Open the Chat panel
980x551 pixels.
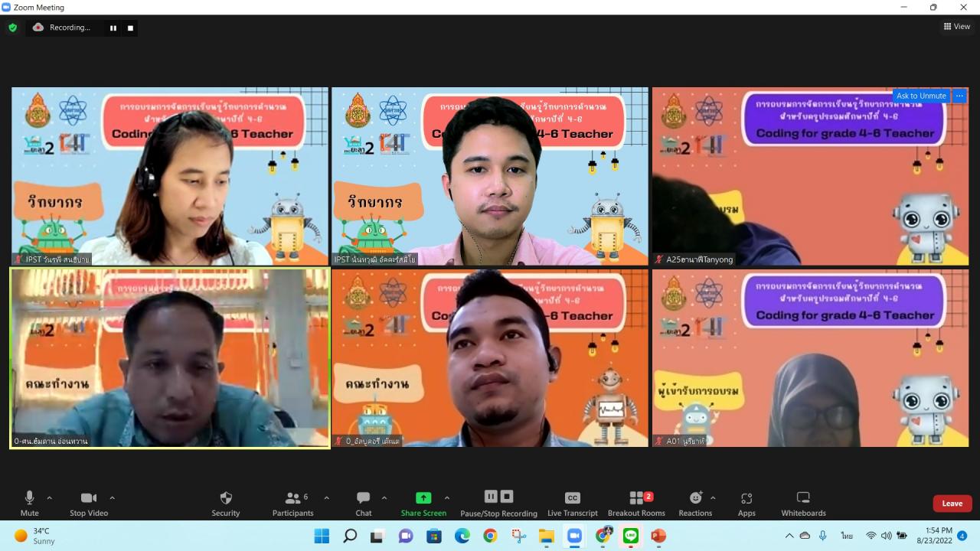pyautogui.click(x=364, y=504)
